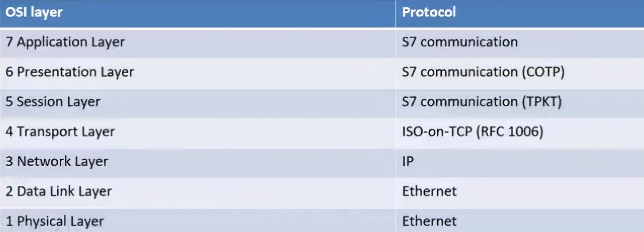644x232 pixels.
Task: Click the RFC 1006 text
Action: [x=510, y=132]
